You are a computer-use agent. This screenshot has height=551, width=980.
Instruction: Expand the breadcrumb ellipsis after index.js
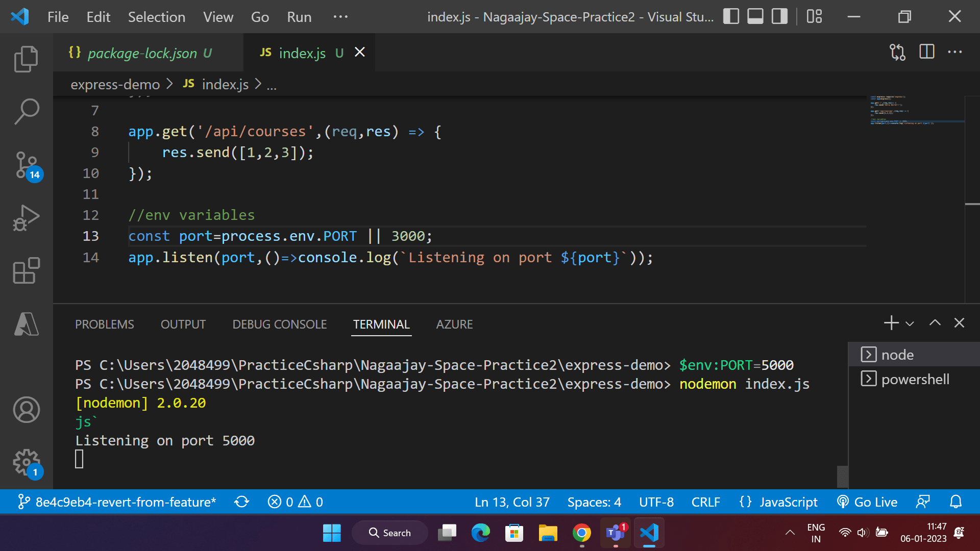pyautogui.click(x=272, y=85)
